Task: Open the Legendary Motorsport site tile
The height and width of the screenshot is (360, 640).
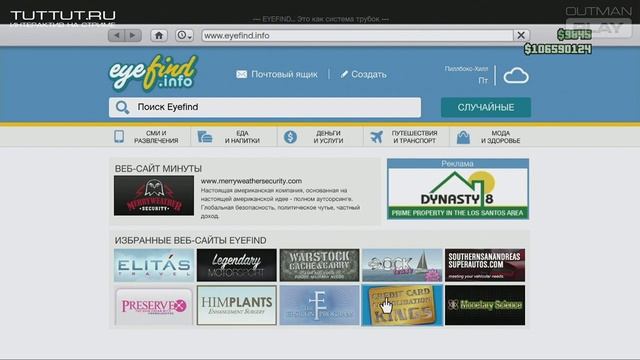Action: (237, 265)
